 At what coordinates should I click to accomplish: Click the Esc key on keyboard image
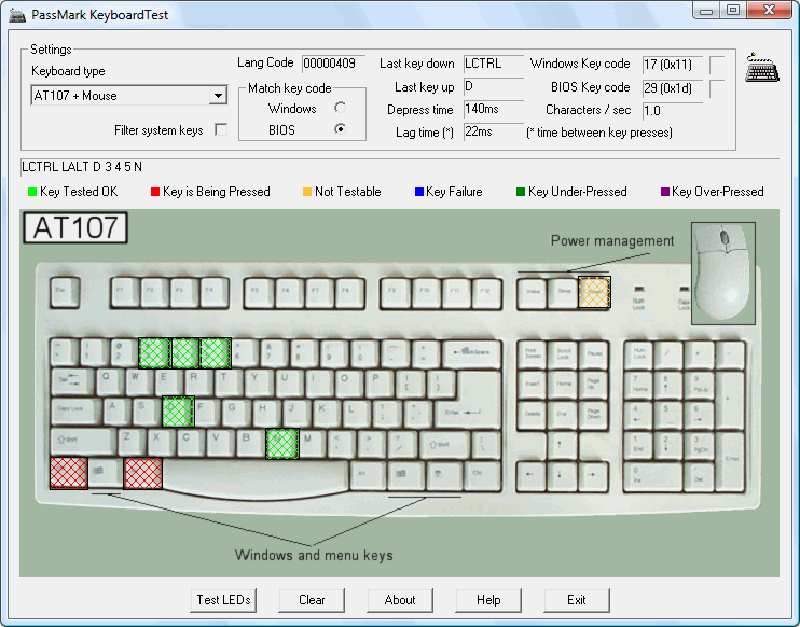click(x=65, y=292)
